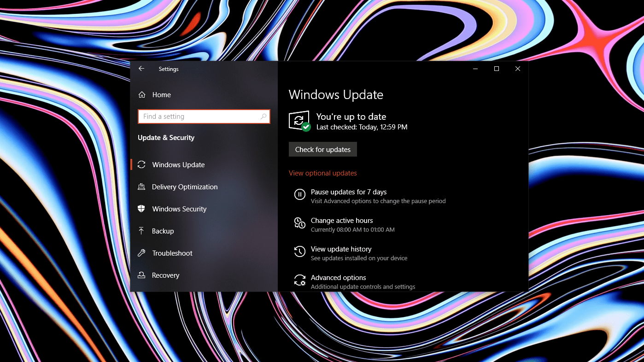Click the Update & Security section heading
The width and height of the screenshot is (644, 362).
[x=166, y=138]
